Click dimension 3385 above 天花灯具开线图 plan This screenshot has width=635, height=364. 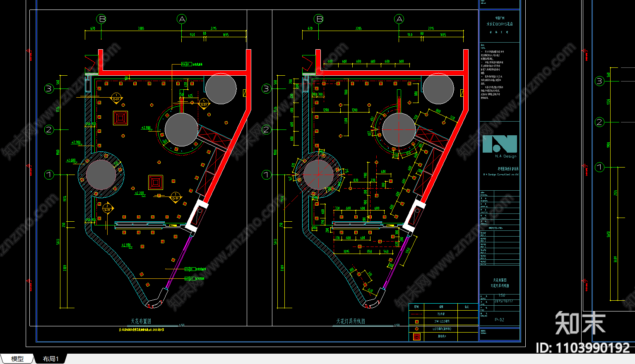tap(358, 29)
